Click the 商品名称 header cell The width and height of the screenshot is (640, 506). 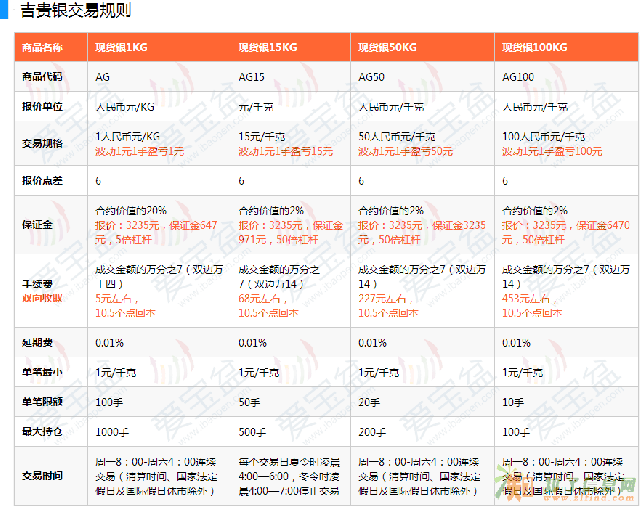tap(42, 48)
